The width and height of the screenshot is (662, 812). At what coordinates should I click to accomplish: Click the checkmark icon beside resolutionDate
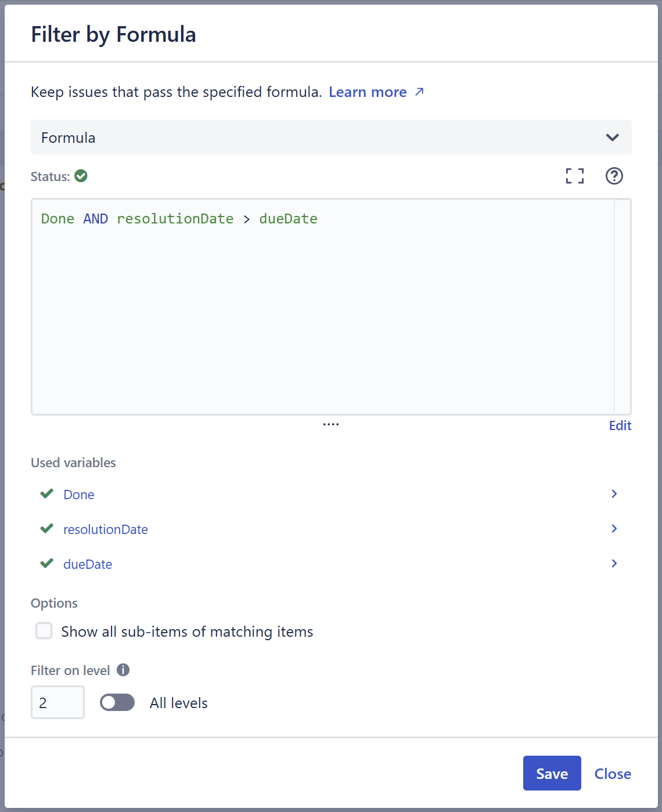tap(46, 529)
